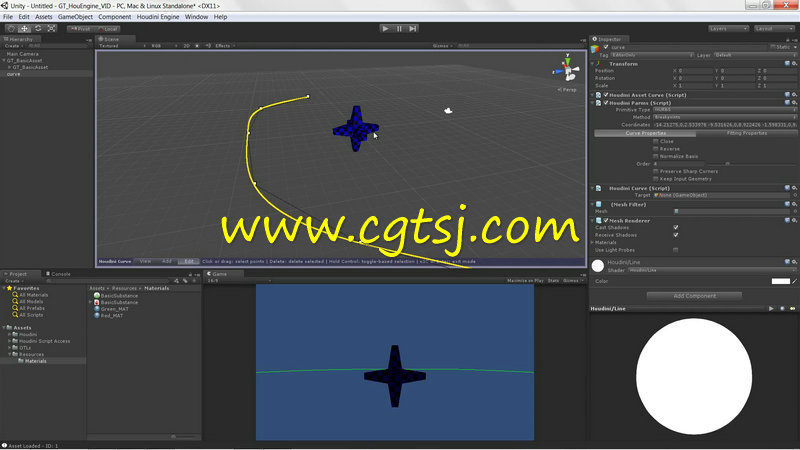The width and height of the screenshot is (800, 450).
Task: Open Mesh Filter gear menu
Action: click(x=794, y=205)
